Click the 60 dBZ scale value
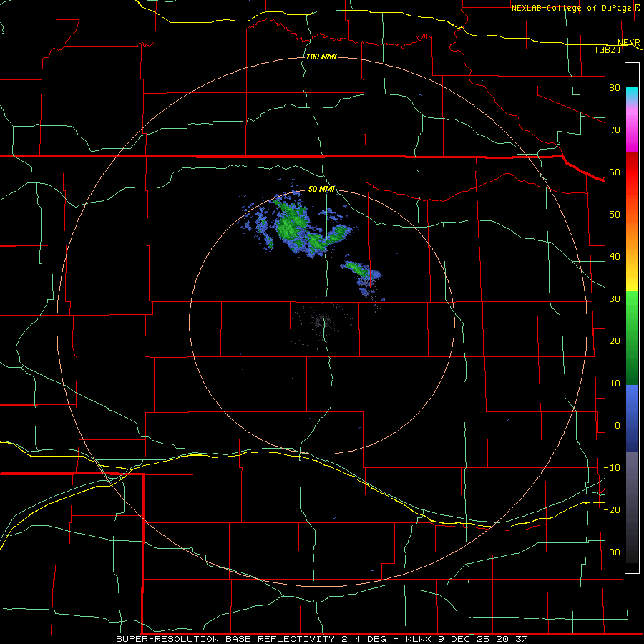The width and height of the screenshot is (644, 644). (x=615, y=172)
